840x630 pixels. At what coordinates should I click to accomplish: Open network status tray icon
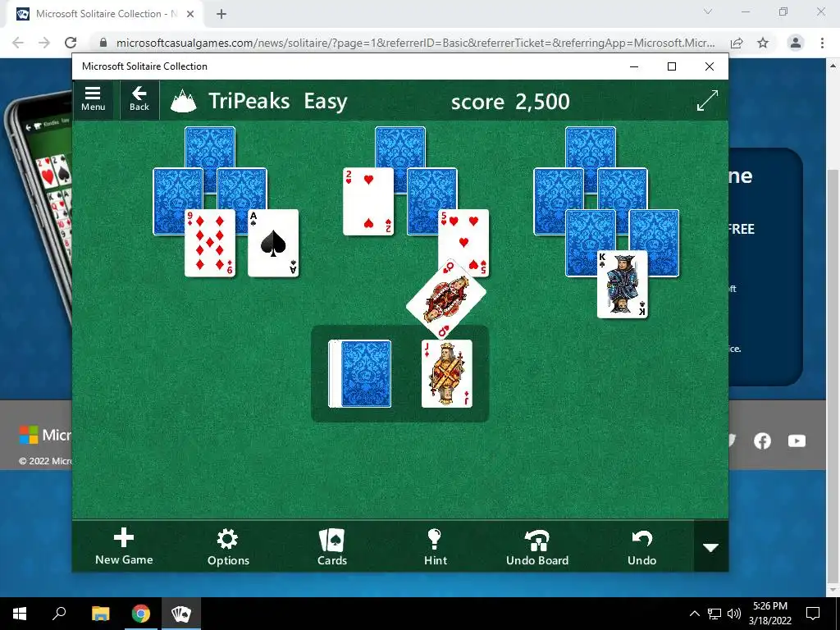point(714,614)
